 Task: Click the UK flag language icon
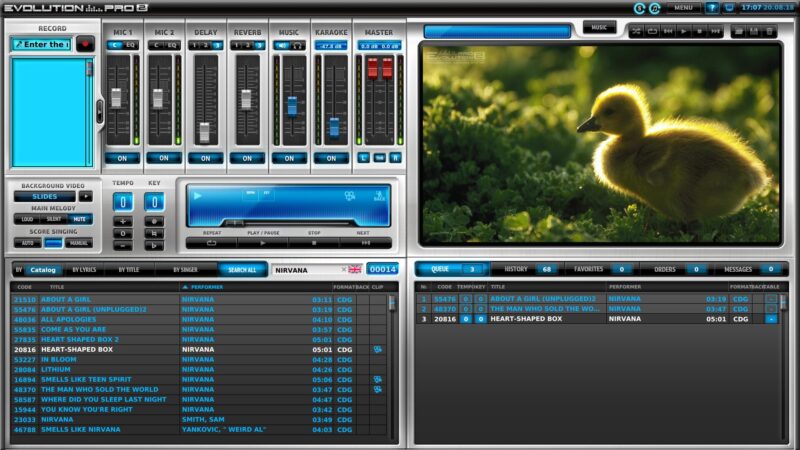pyautogui.click(x=355, y=269)
